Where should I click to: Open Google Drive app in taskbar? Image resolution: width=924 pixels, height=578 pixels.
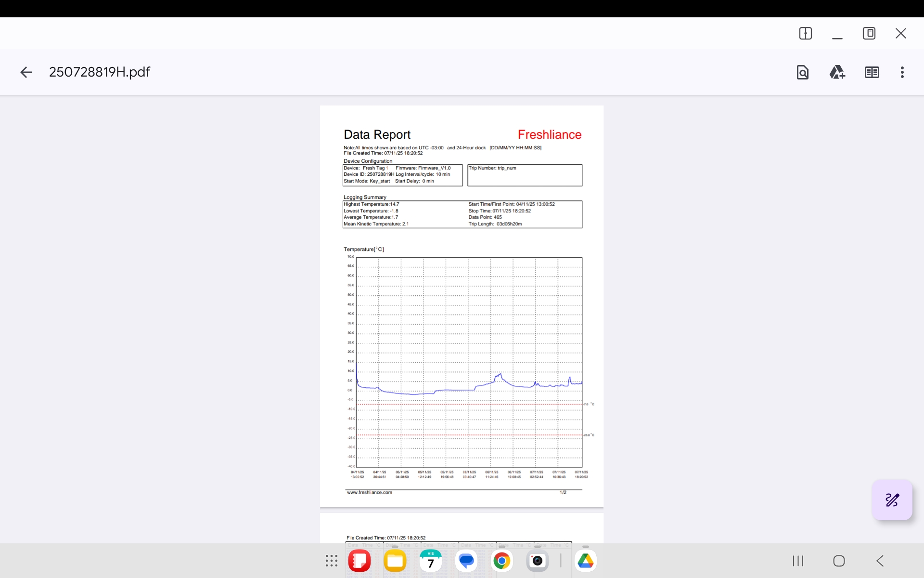(585, 561)
